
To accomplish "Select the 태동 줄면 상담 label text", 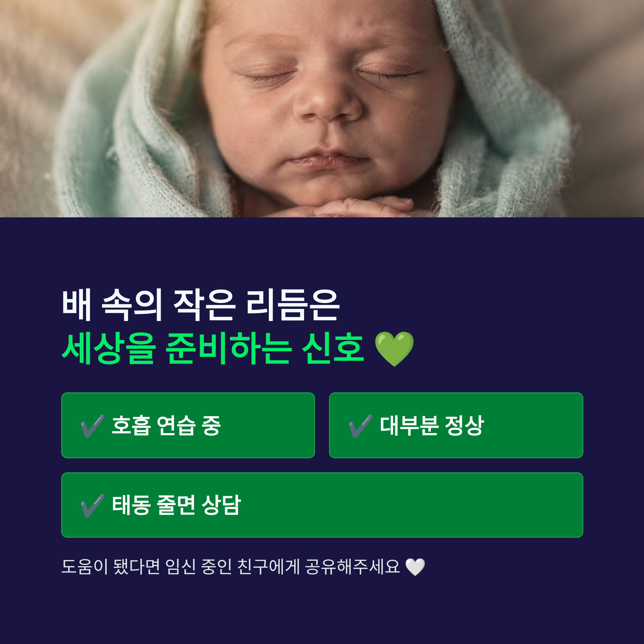I will tap(176, 505).
